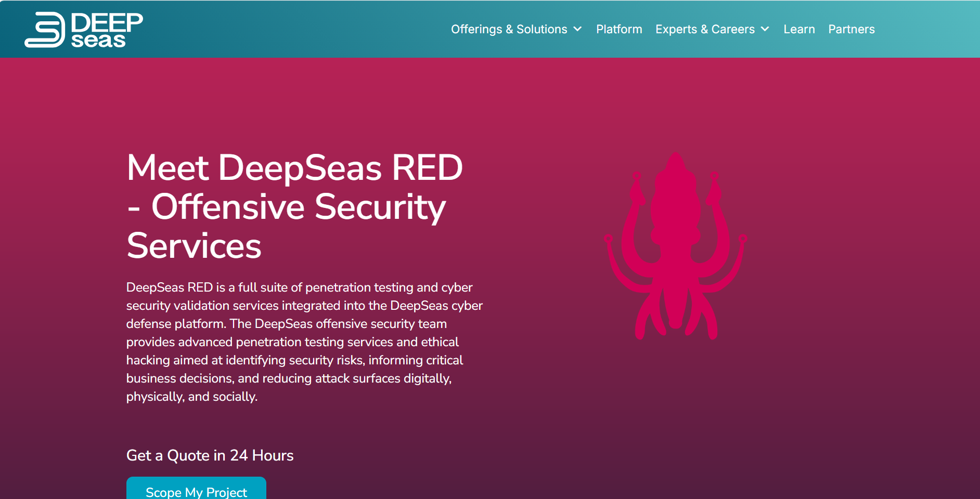Select the Meet DeepSeas RED heading
Viewport: 980px width, 499px height.
click(294, 206)
